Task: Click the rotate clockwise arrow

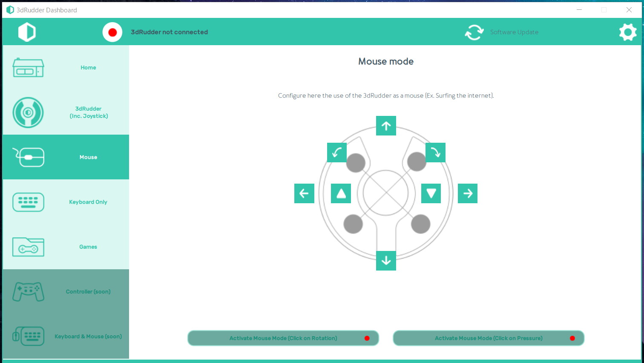Action: pos(435,153)
